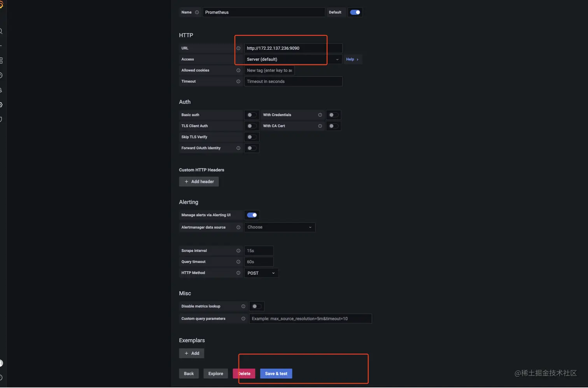This screenshot has height=388, width=588.
Task: Open the Dashboards grid icon in sidebar
Action: point(1,60)
